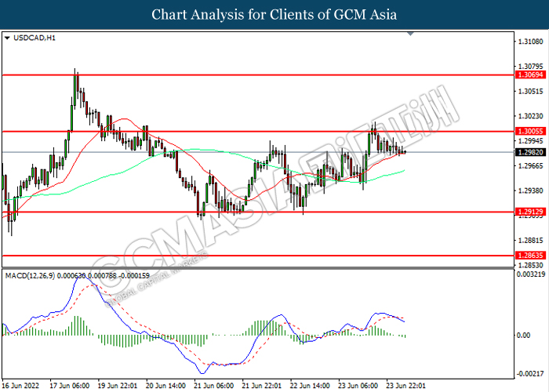
Task: Click the 1.29945 price axis value
Action: 530,140
